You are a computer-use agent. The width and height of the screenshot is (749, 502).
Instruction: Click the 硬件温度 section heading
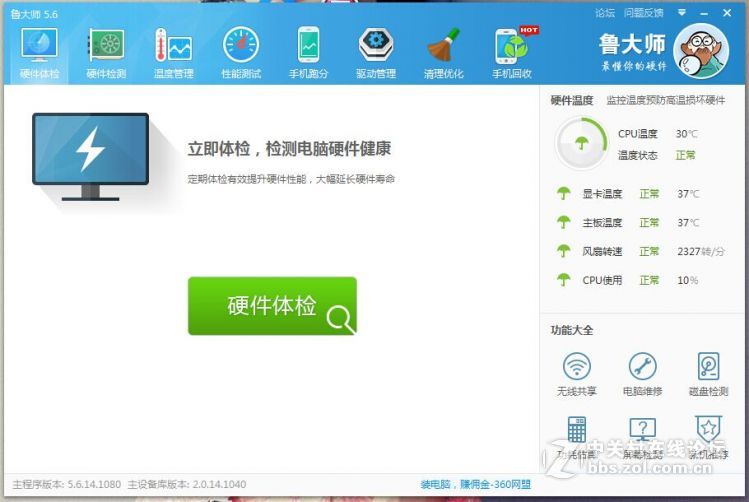[572, 100]
